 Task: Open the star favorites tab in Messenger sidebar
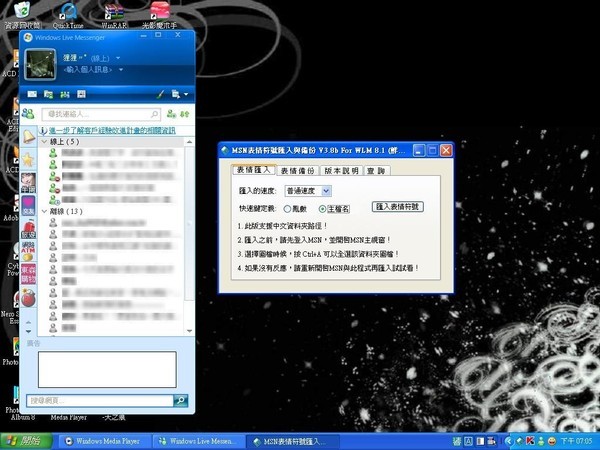tap(28, 160)
